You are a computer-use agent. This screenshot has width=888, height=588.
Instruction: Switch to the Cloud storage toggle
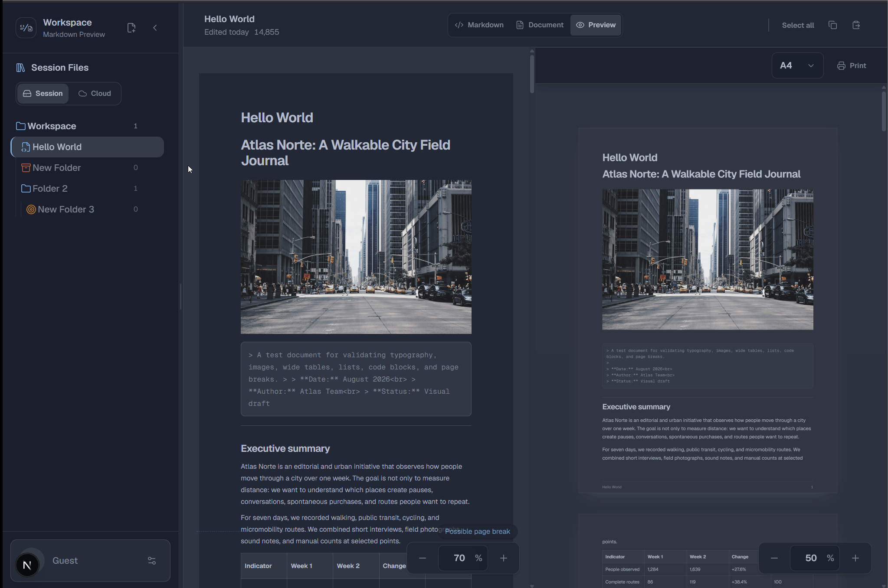click(x=95, y=94)
